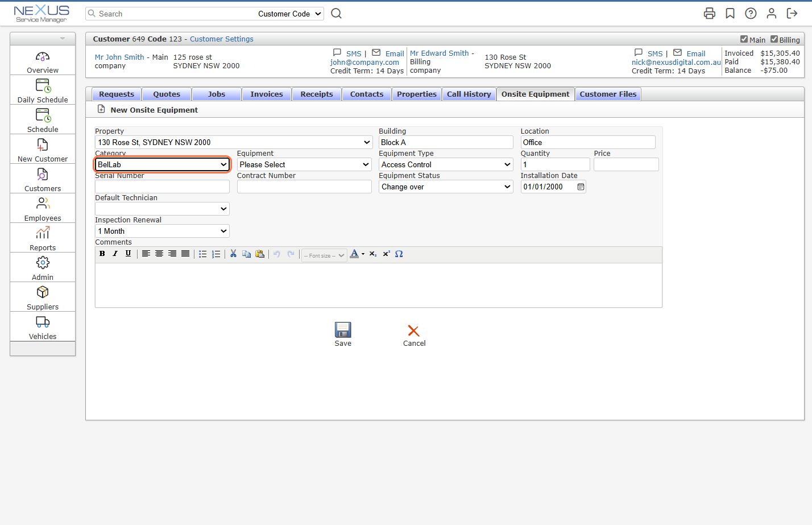Image resolution: width=812 pixels, height=525 pixels.
Task: Open the Font size dropdown
Action: coord(324,255)
